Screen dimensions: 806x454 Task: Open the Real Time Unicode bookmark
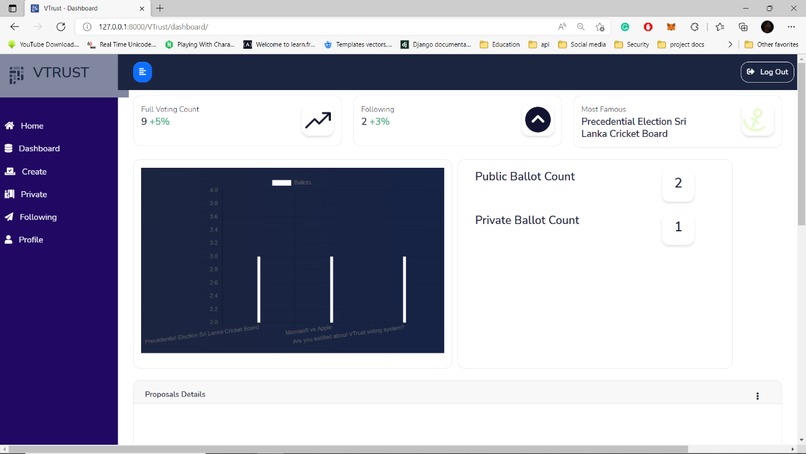click(x=122, y=45)
